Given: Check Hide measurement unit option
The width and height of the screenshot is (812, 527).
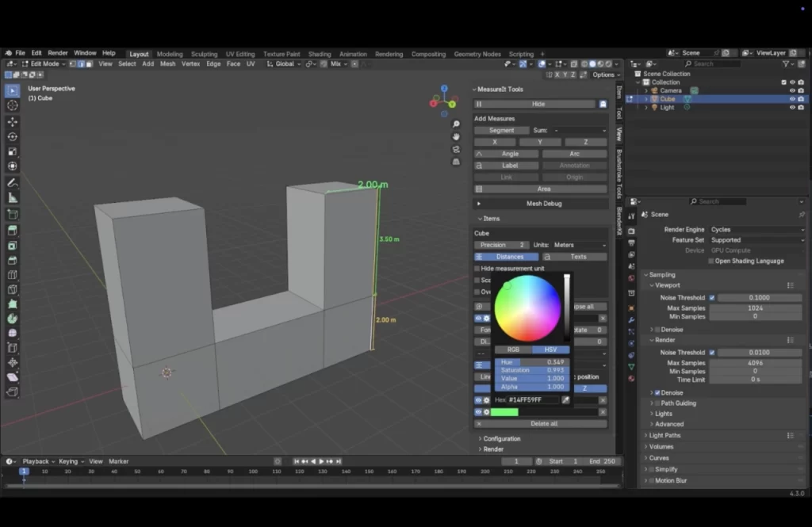Looking at the screenshot, I should pyautogui.click(x=477, y=268).
